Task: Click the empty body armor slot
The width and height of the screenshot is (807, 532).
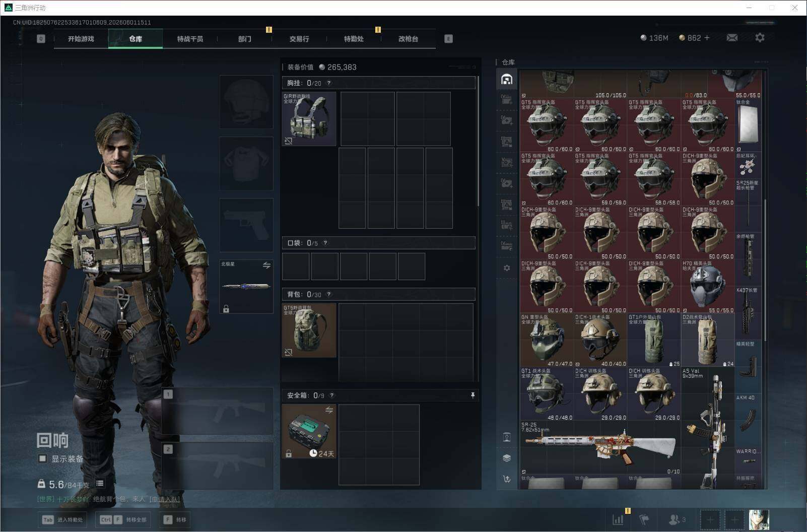Action: pyautogui.click(x=246, y=163)
